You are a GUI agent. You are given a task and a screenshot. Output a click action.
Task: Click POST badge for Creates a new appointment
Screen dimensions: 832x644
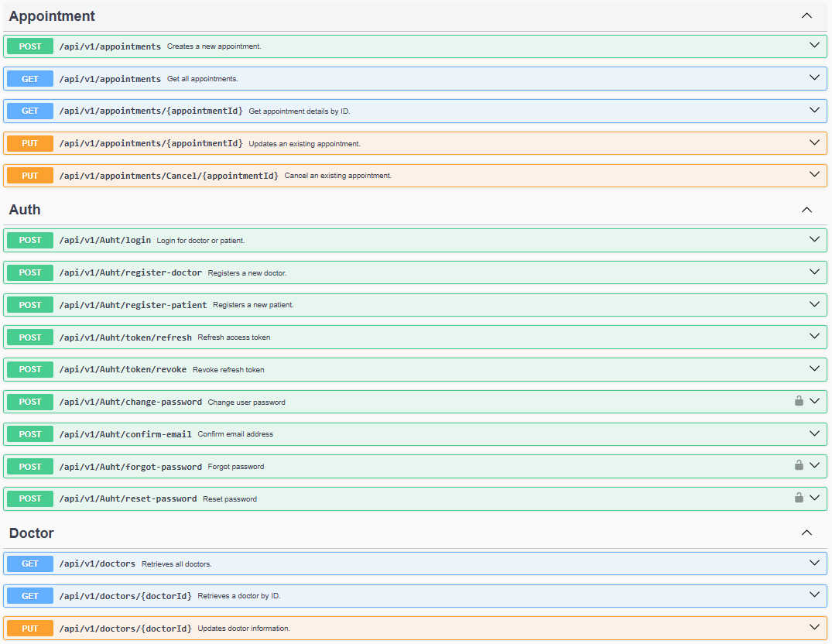[x=30, y=46]
